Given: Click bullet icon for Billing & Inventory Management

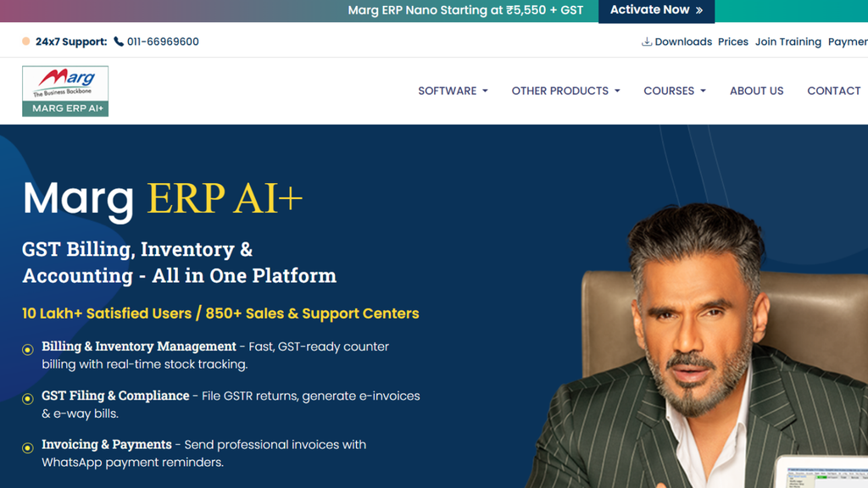Looking at the screenshot, I should point(28,350).
